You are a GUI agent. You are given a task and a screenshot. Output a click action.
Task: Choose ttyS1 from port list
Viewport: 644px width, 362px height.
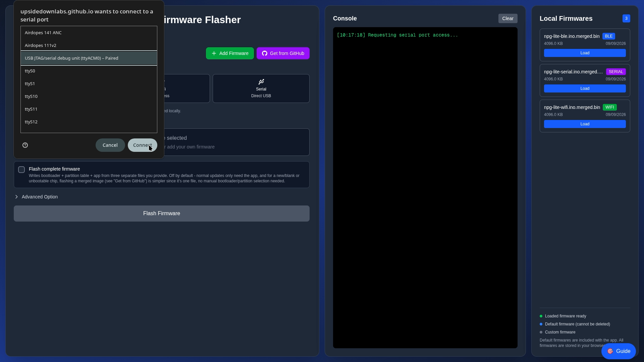tap(89, 83)
